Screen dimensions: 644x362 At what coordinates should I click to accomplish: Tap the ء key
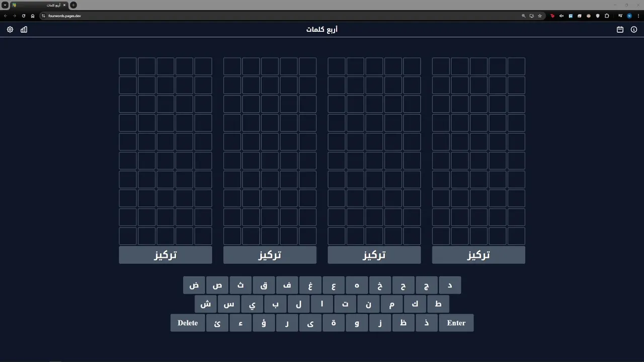(240, 323)
